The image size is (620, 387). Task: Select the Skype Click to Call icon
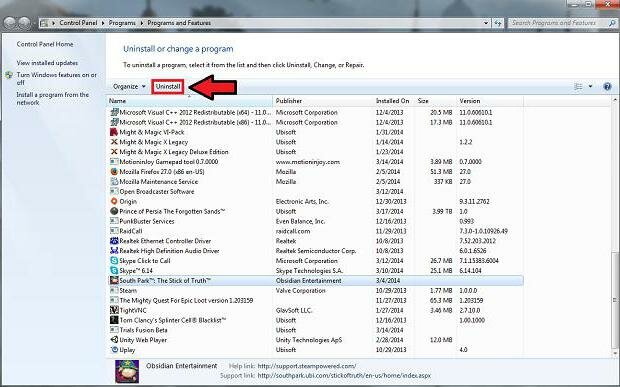tap(114, 261)
